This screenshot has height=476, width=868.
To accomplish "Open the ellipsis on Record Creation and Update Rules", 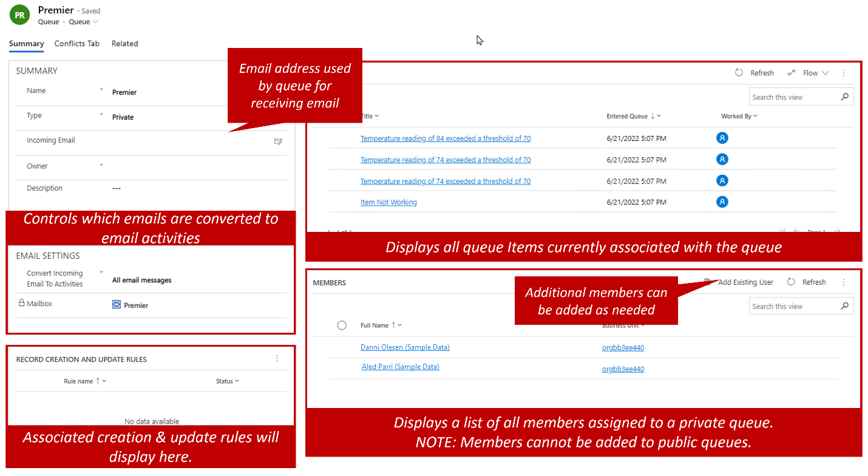I will 277,359.
